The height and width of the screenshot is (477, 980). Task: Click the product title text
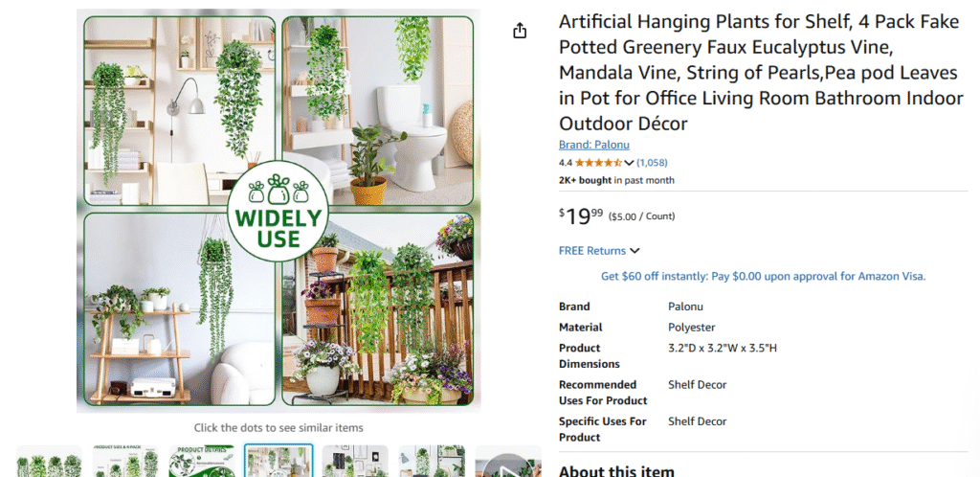(761, 73)
